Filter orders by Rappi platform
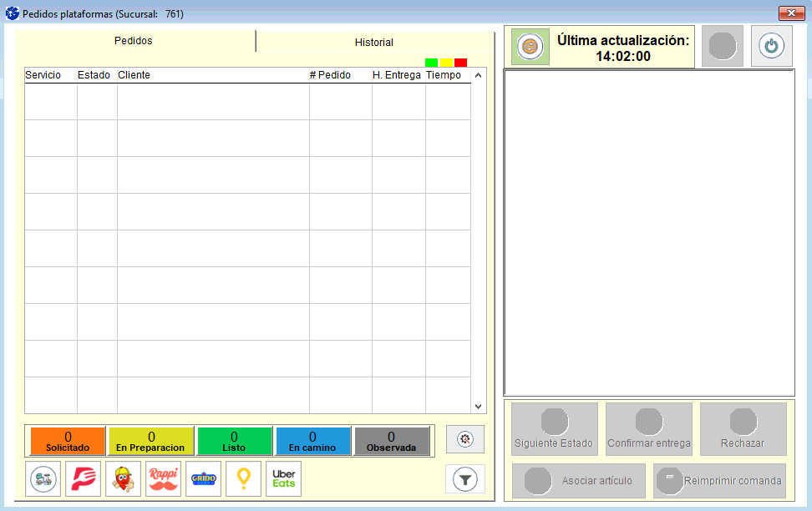 (164, 479)
